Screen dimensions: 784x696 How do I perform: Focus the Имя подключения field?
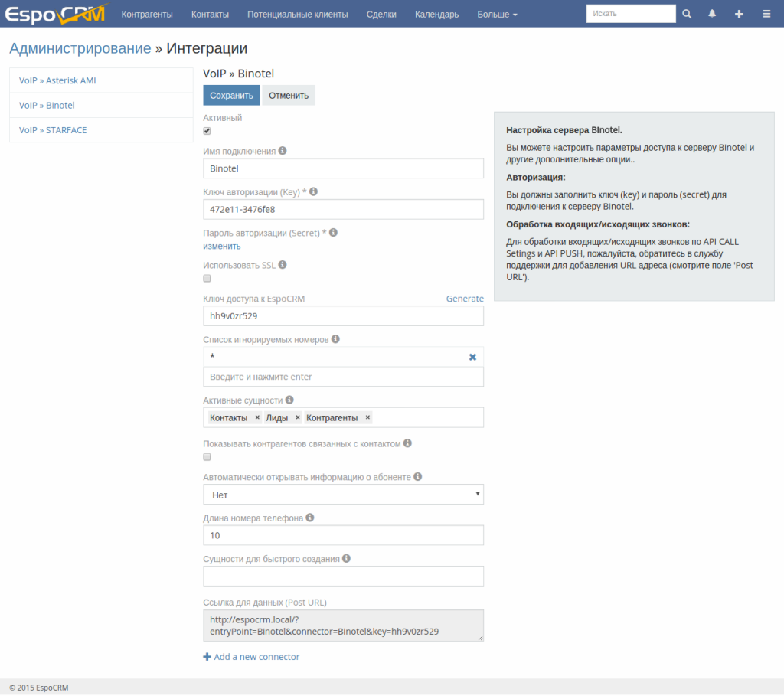pyautogui.click(x=344, y=168)
